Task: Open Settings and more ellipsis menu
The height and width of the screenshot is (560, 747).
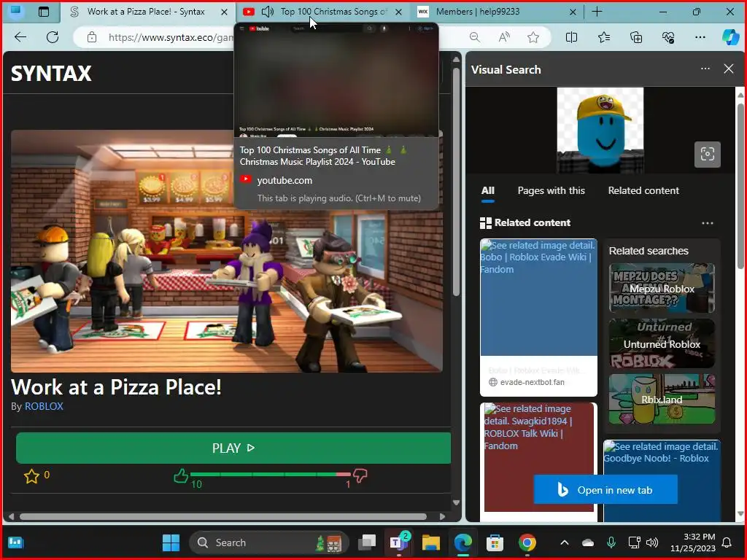Action: [x=700, y=37]
